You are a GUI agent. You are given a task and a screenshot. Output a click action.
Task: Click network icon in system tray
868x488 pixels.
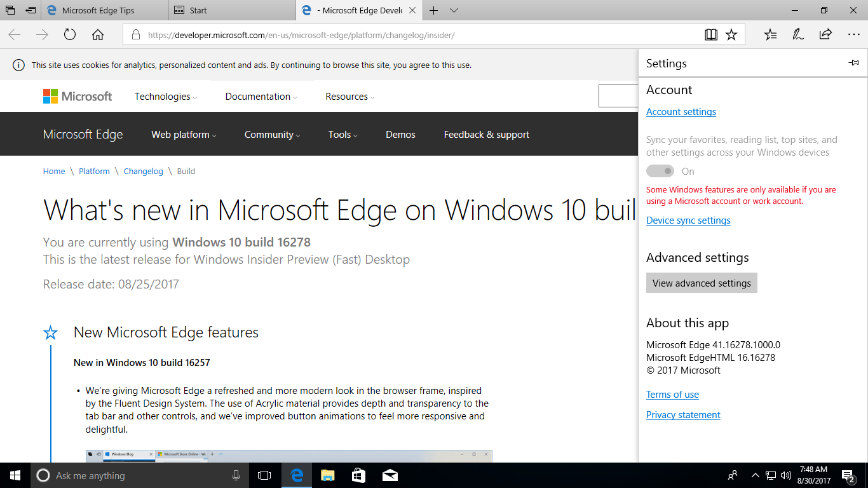point(771,475)
